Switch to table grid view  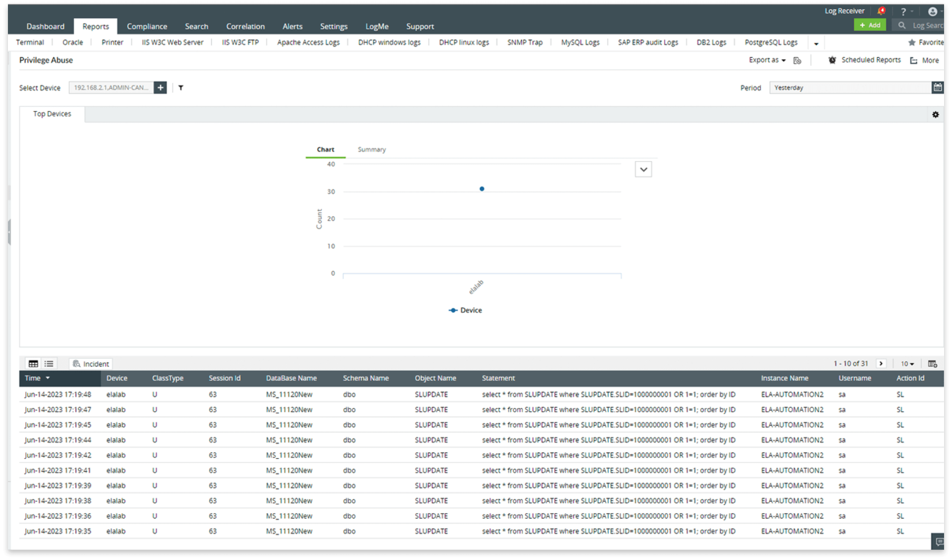coord(33,364)
